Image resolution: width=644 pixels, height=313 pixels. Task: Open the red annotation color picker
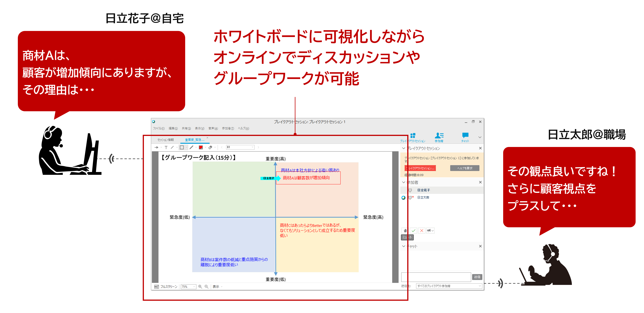tap(201, 147)
